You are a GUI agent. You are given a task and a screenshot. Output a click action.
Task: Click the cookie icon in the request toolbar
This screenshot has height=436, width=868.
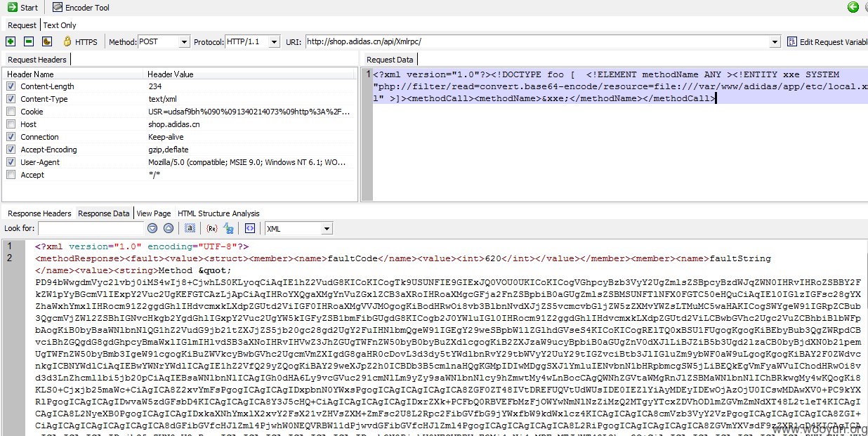[47, 41]
